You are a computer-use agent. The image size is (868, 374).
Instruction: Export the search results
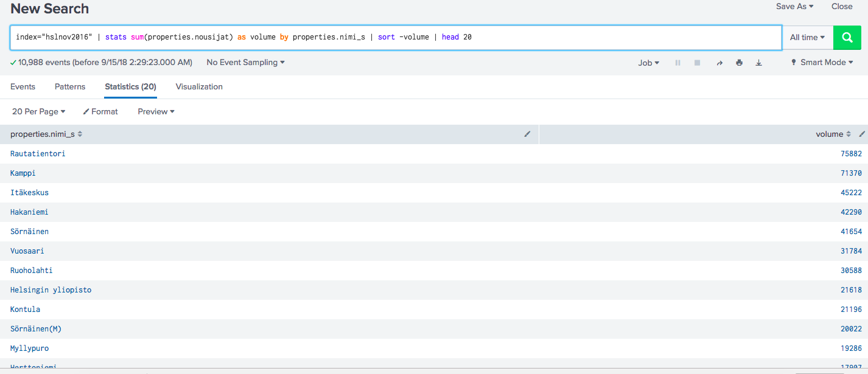click(758, 62)
